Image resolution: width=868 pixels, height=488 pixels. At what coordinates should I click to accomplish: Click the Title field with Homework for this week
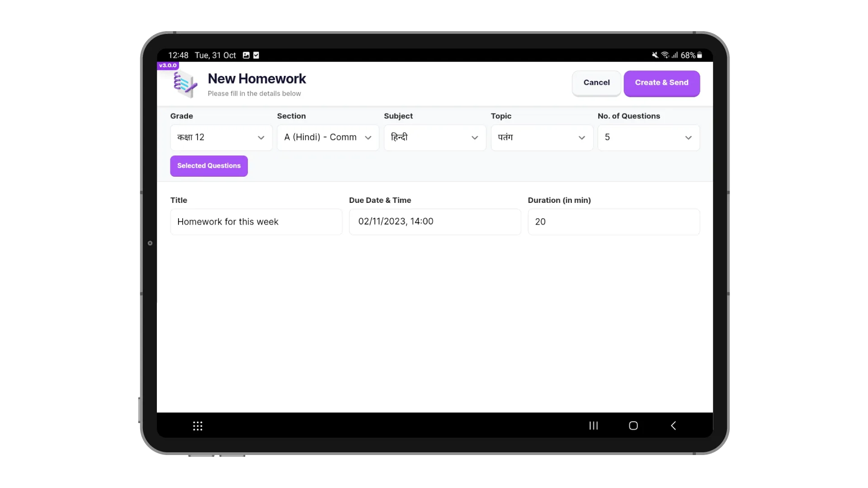coord(256,222)
